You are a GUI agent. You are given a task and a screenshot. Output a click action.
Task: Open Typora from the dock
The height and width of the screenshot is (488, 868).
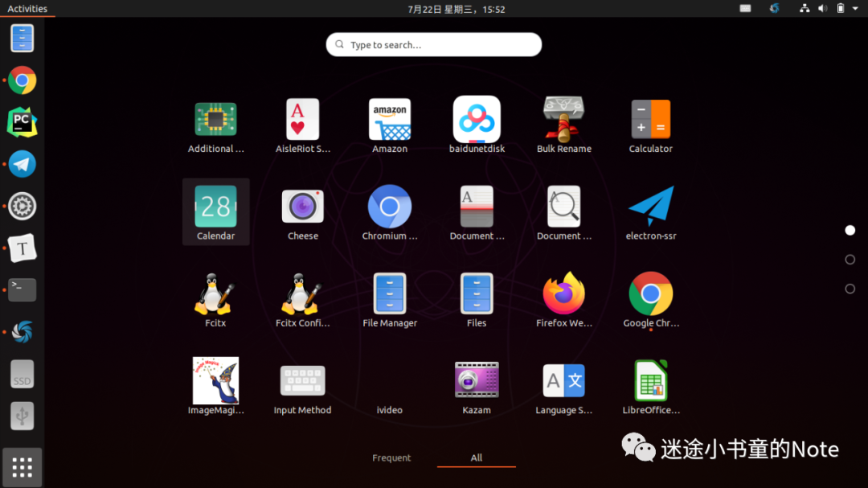23,248
